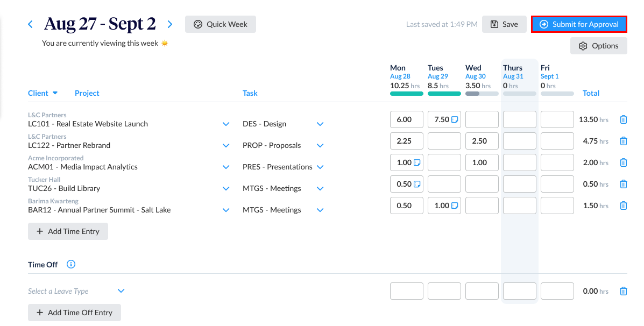The image size is (644, 326).
Task: Click the Monday hours progress bar
Action: coord(407,94)
